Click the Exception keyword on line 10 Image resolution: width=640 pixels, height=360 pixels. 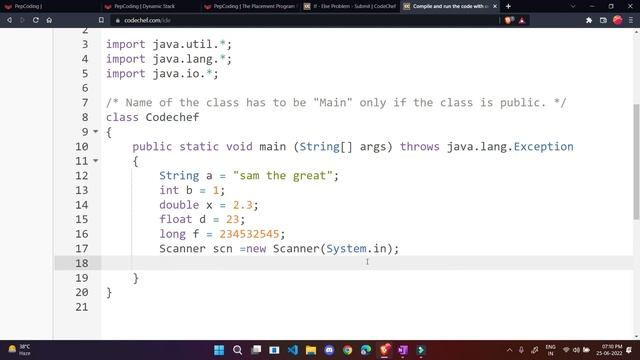tap(543, 147)
